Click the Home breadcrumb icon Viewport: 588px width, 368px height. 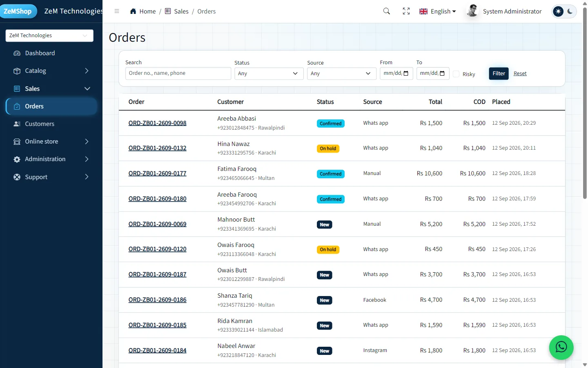tap(133, 11)
